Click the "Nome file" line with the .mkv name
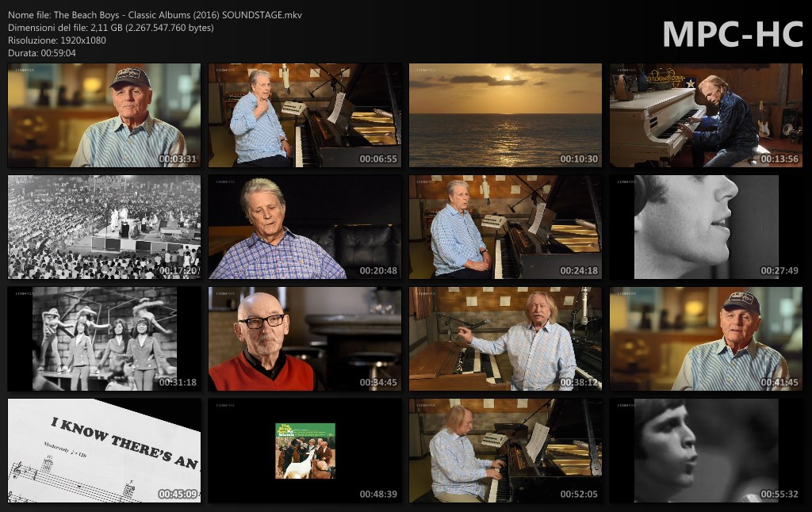This screenshot has width=812, height=512. click(155, 15)
